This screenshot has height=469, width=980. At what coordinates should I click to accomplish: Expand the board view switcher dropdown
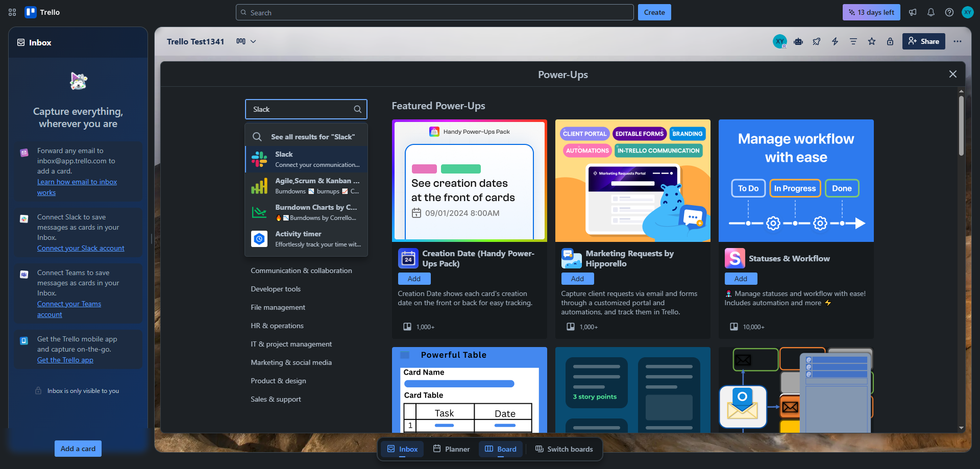(x=246, y=41)
